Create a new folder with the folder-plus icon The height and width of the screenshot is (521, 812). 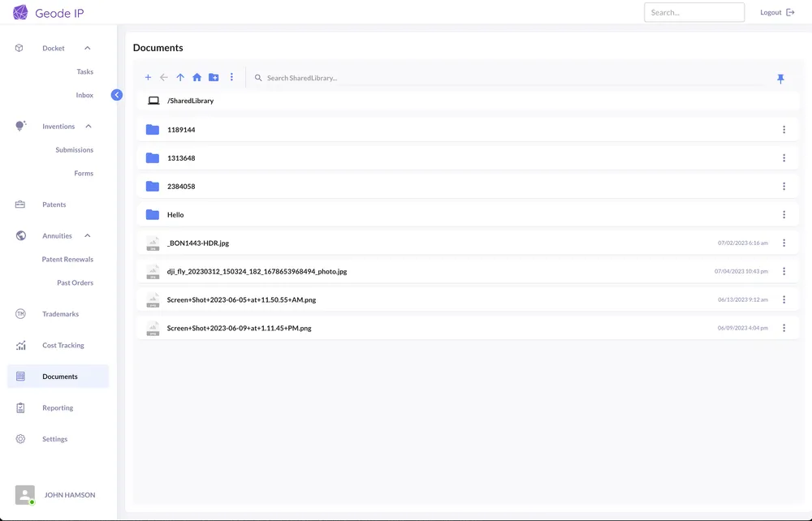214,78
